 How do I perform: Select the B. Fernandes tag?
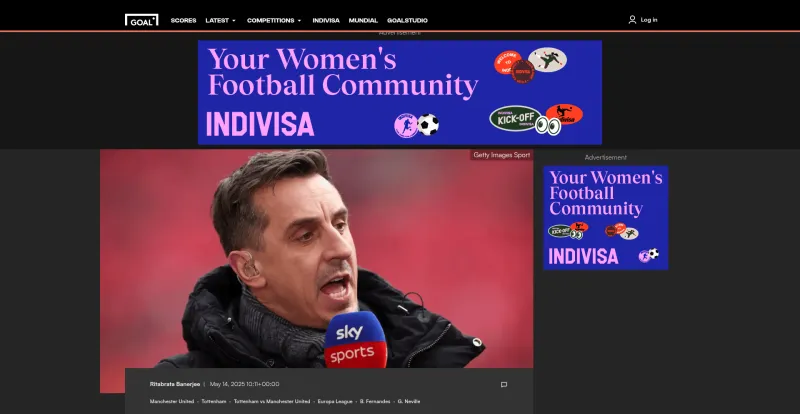click(375, 401)
